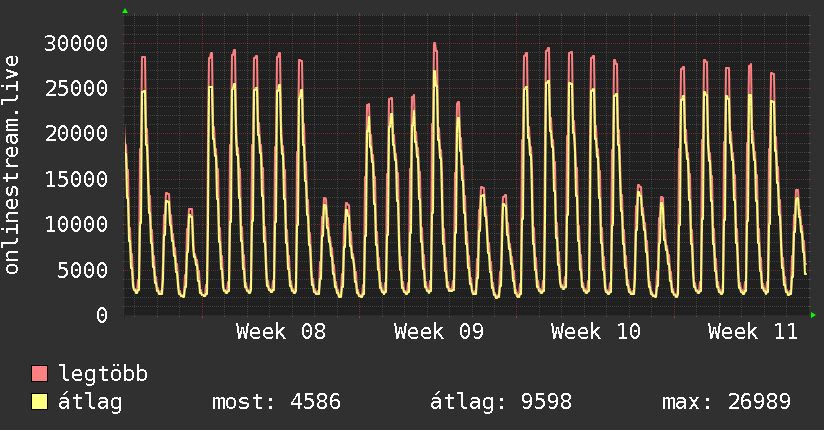Click the 30000 y-axis tick label
Screen dimensions: 824x430
(76, 43)
